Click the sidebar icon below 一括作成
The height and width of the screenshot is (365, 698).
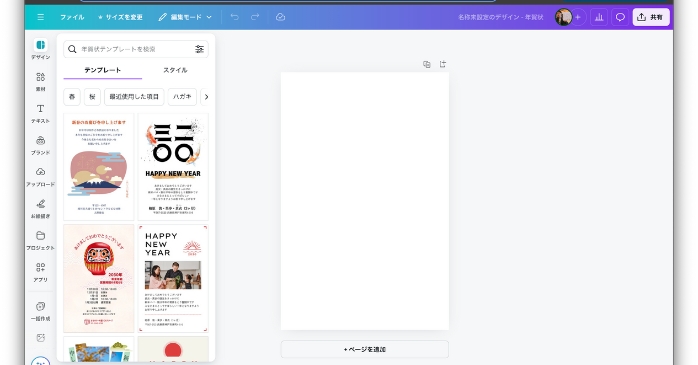click(x=41, y=338)
